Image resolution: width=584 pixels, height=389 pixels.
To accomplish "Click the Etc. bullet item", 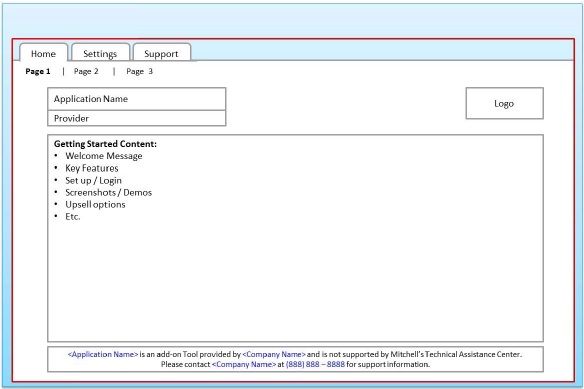I will (x=73, y=216).
